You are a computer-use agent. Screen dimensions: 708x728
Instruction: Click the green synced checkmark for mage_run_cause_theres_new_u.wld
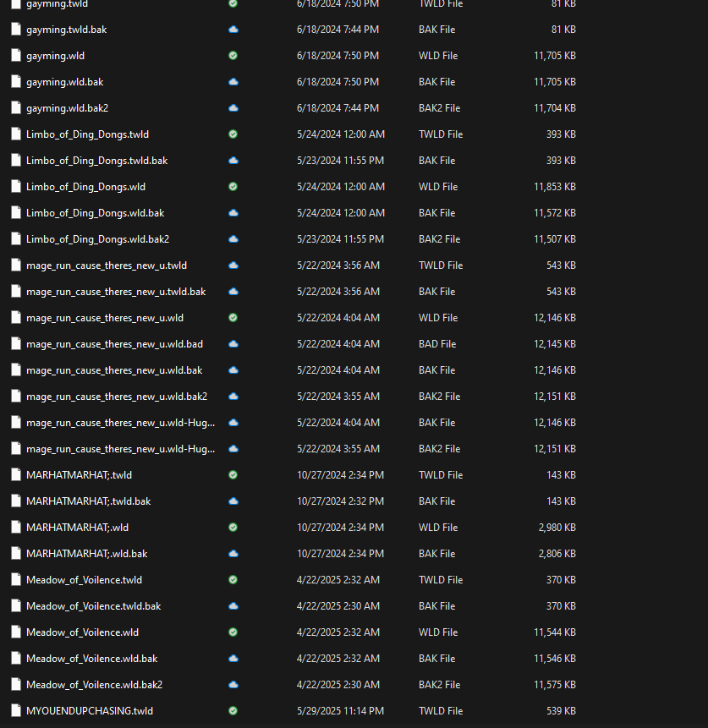coord(233,318)
